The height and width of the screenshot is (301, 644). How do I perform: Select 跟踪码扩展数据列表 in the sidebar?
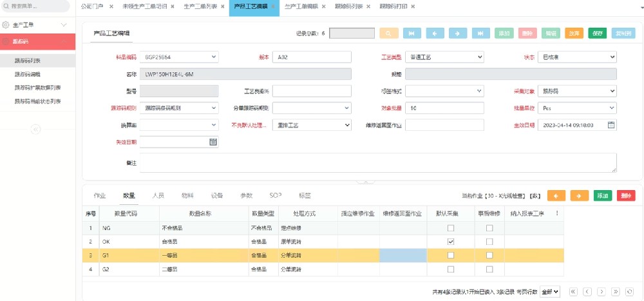coord(37,88)
